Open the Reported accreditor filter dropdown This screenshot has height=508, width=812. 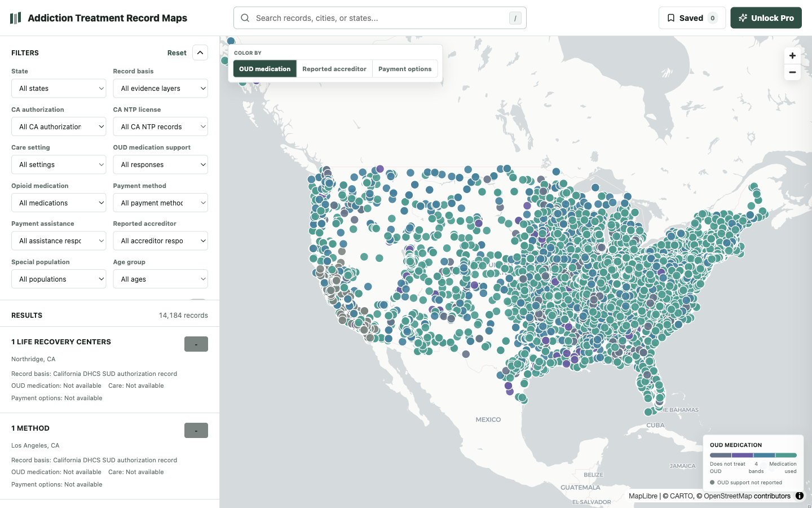pyautogui.click(x=160, y=241)
